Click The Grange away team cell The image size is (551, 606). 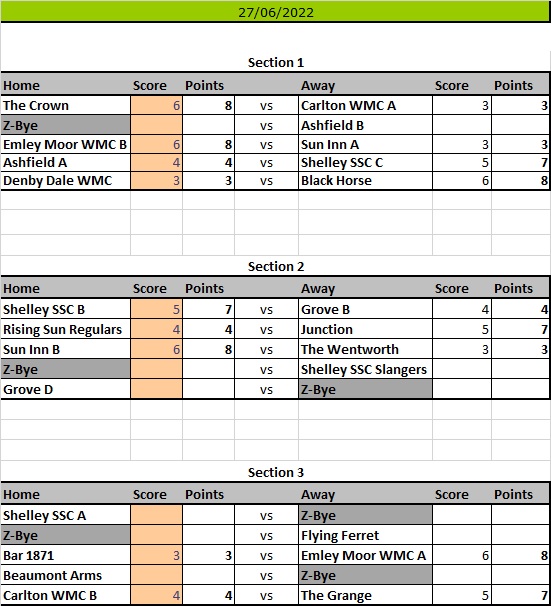365,595
